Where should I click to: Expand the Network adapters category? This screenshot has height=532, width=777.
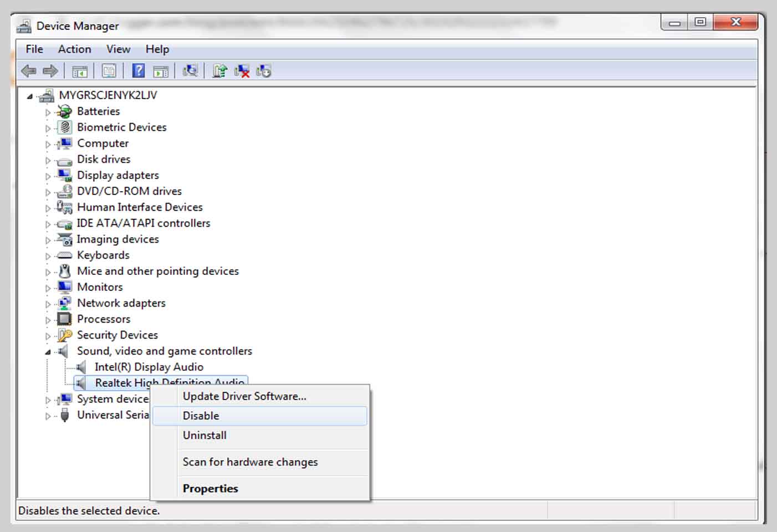(48, 304)
